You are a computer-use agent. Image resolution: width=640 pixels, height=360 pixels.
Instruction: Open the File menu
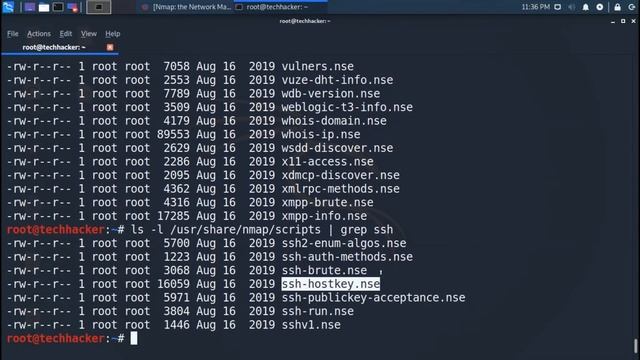point(13,34)
